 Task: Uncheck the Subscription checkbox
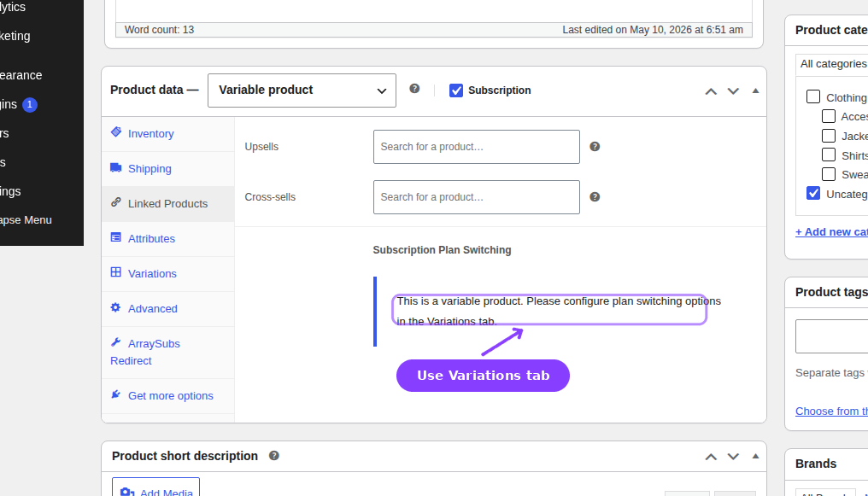click(456, 90)
